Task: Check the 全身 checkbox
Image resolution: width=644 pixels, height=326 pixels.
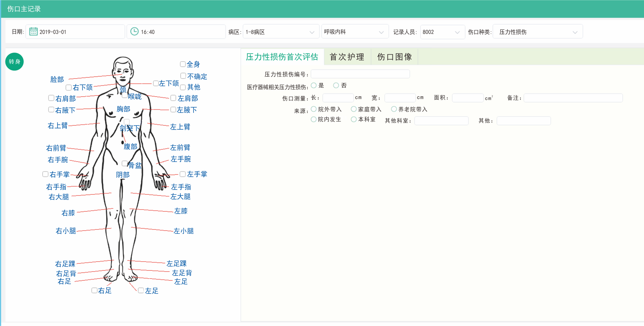Action: point(183,64)
